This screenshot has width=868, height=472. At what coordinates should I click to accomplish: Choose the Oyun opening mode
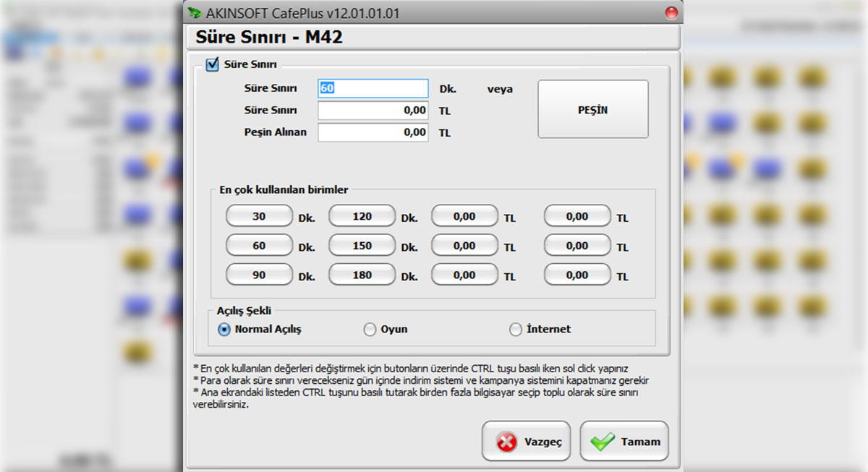click(x=370, y=330)
